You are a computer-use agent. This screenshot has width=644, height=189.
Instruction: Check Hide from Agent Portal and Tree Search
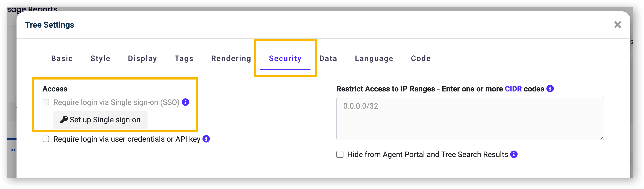340,154
